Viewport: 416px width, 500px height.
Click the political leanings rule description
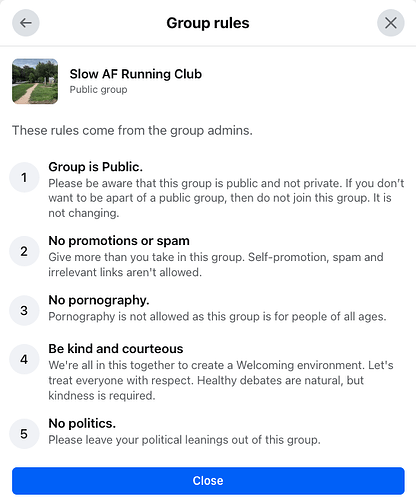click(x=184, y=440)
